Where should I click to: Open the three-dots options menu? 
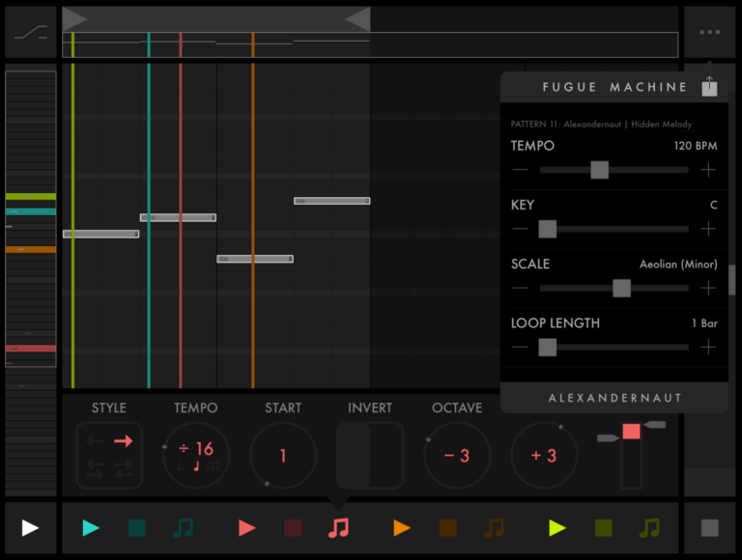[x=710, y=32]
